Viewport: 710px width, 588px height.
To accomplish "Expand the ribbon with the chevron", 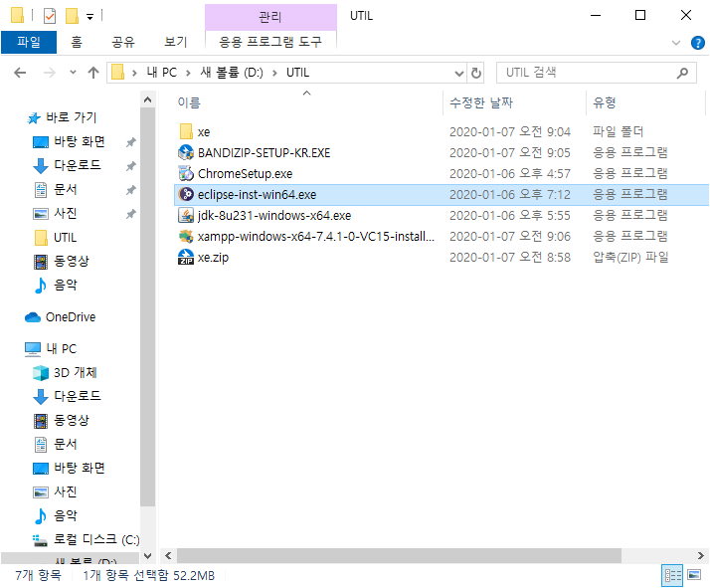I will (675, 43).
